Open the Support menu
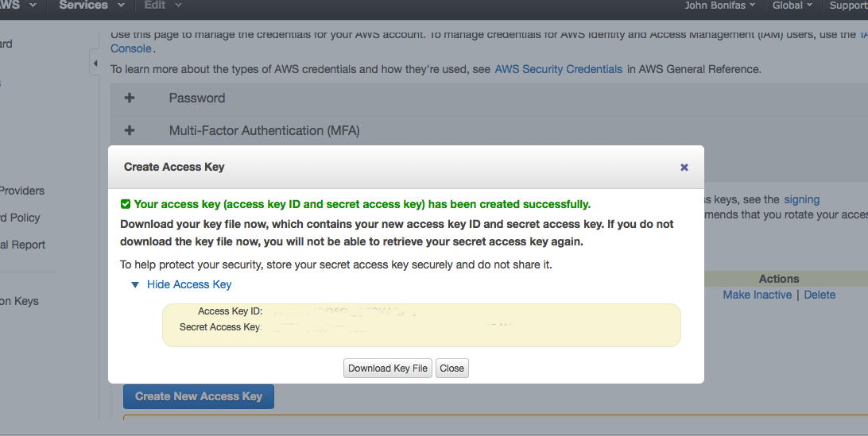868x436 pixels. coord(848,6)
